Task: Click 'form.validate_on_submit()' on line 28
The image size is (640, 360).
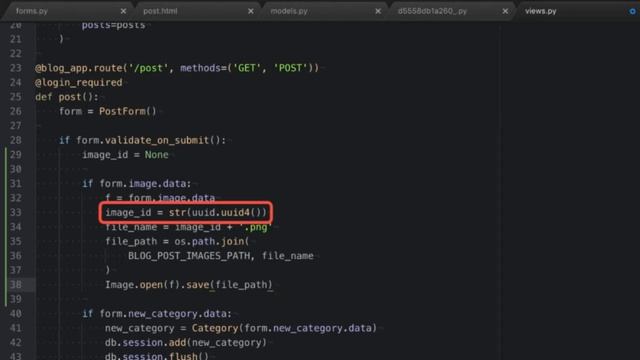Action: 148,140
